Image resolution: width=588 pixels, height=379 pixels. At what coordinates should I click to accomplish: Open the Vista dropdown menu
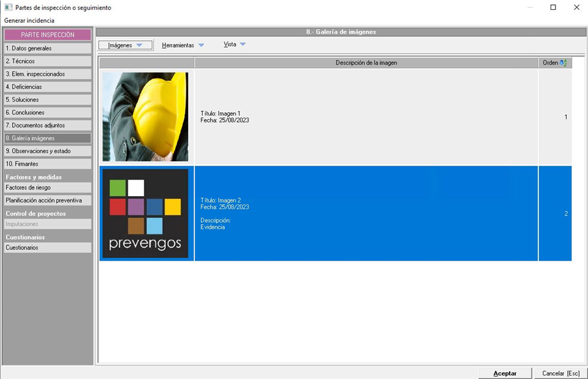click(x=234, y=45)
